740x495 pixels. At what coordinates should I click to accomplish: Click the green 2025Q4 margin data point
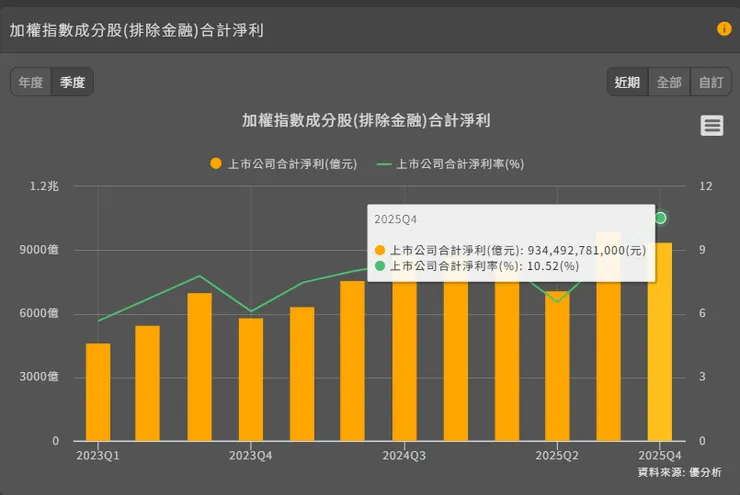click(661, 218)
